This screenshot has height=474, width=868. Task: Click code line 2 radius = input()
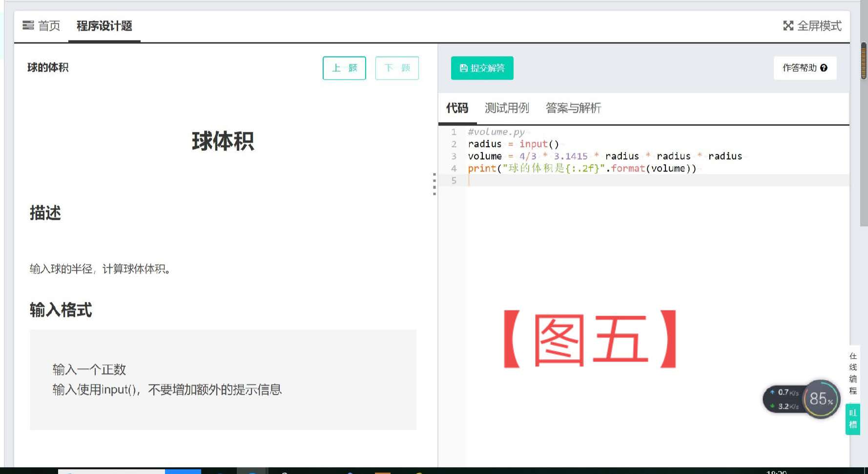(513, 144)
